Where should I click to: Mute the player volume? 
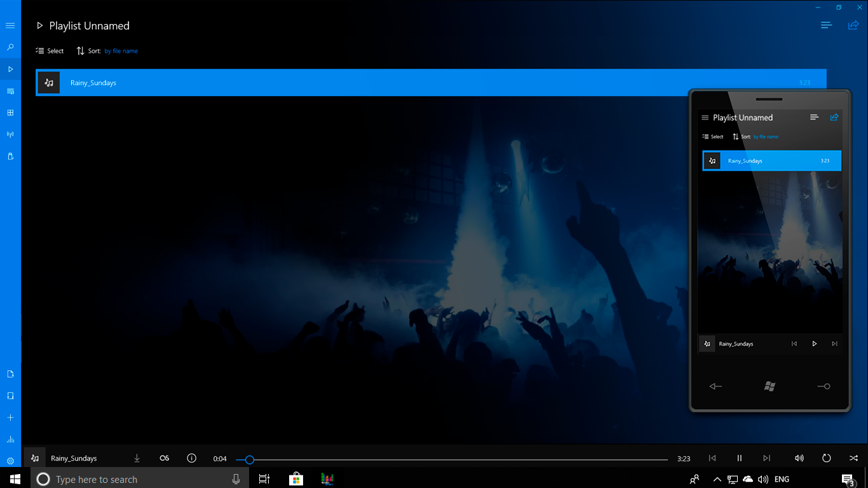(x=799, y=457)
